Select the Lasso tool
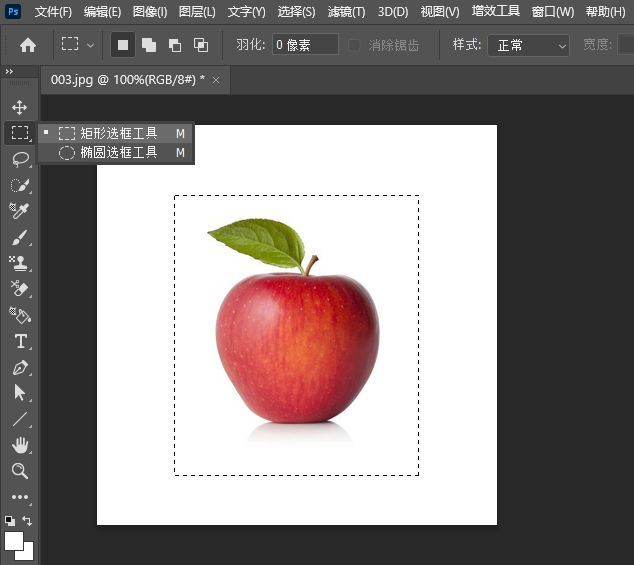The height and width of the screenshot is (565, 634). (19, 159)
